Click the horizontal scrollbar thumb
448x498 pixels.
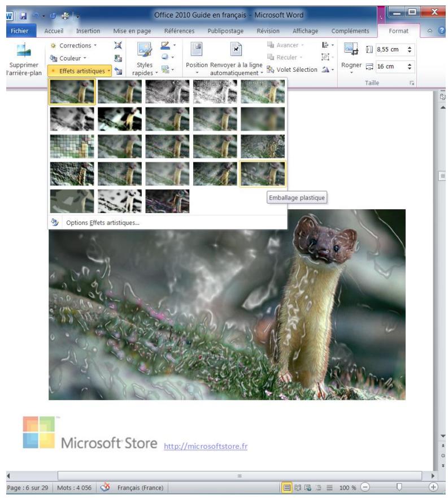click(240, 475)
